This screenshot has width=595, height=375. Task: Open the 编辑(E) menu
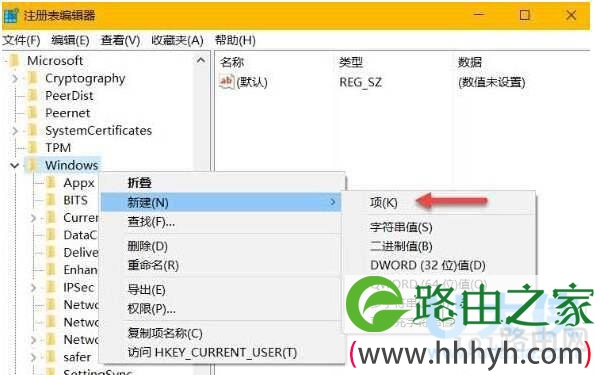coord(70,40)
